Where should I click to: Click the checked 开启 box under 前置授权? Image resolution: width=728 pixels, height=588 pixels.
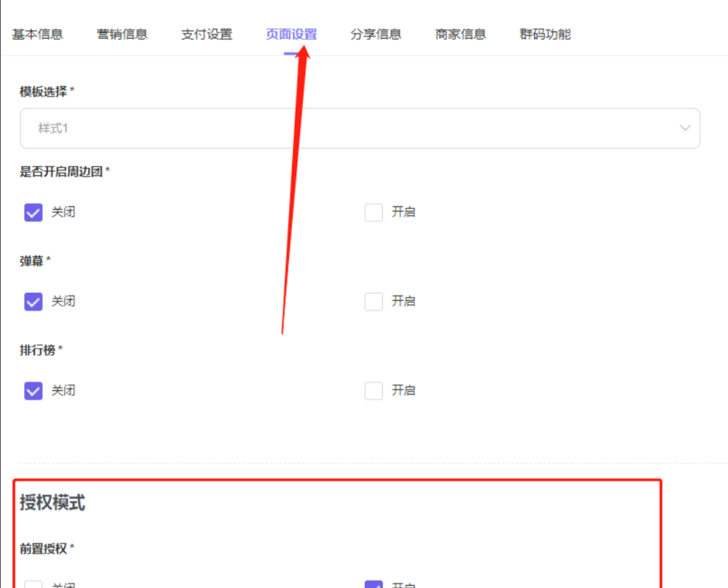tap(374, 584)
